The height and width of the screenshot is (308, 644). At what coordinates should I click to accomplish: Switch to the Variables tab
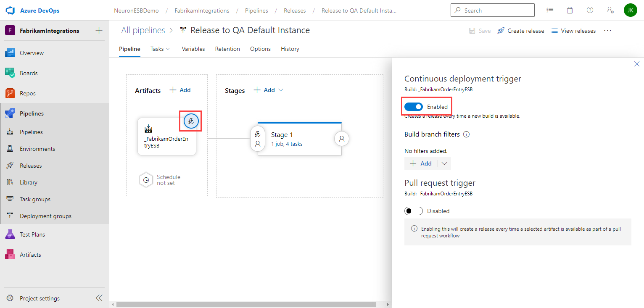[x=193, y=49]
